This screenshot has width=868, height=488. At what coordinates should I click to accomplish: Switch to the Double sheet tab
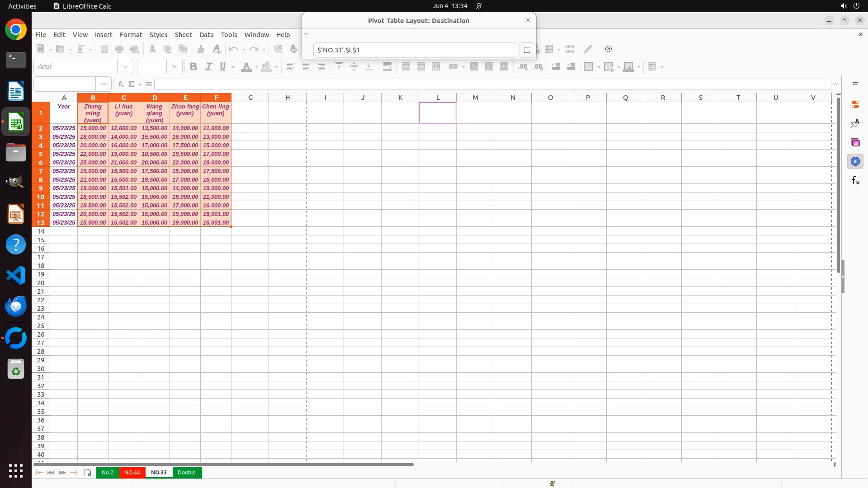click(x=186, y=473)
